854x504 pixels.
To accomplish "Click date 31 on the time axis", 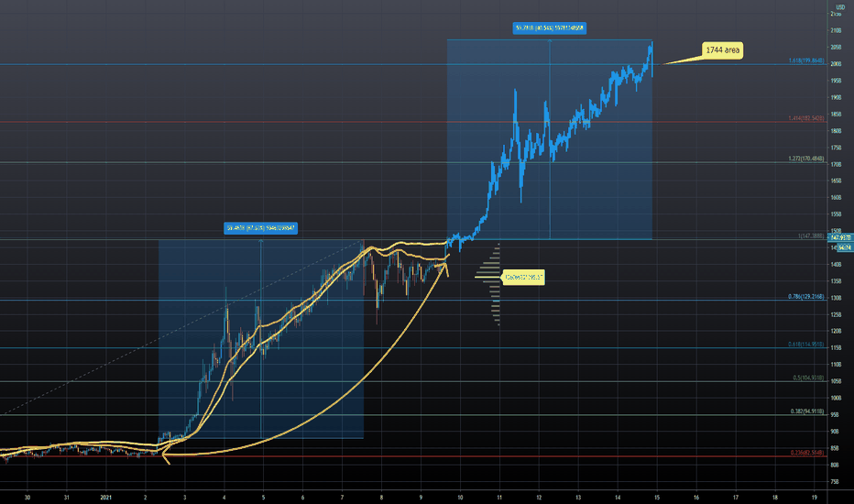I will (x=67, y=498).
